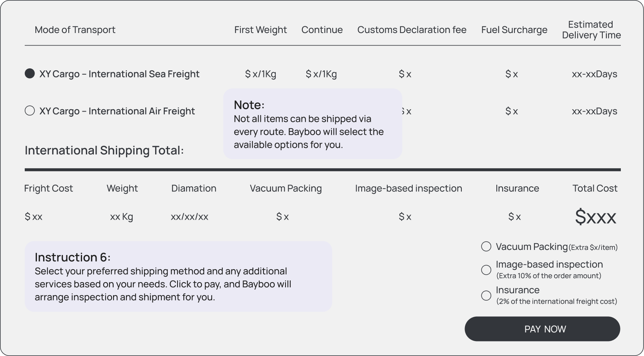
Task: Click the Continue column header
Action: click(322, 30)
